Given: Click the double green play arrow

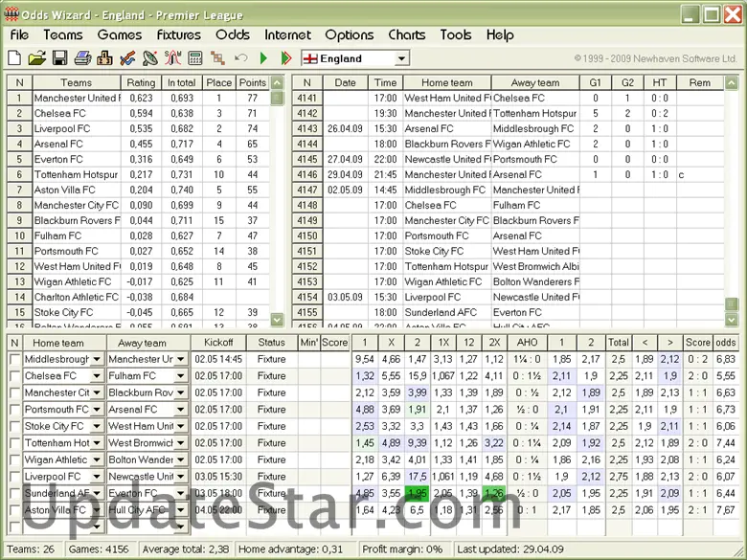Looking at the screenshot, I should point(286,58).
